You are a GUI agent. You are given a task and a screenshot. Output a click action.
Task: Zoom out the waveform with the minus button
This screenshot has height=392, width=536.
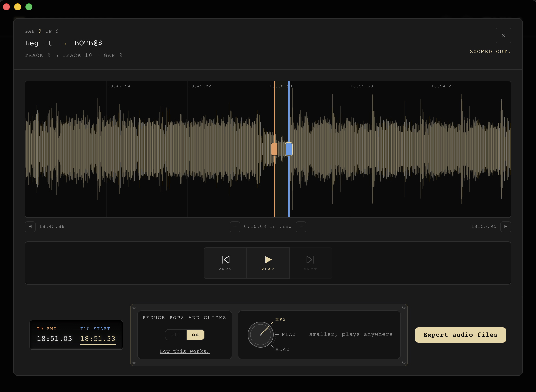235,227
